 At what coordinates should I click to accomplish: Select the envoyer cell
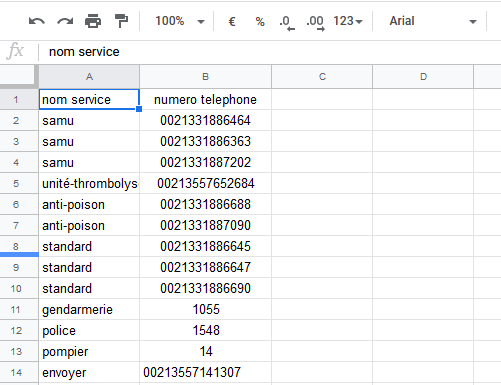(89, 372)
